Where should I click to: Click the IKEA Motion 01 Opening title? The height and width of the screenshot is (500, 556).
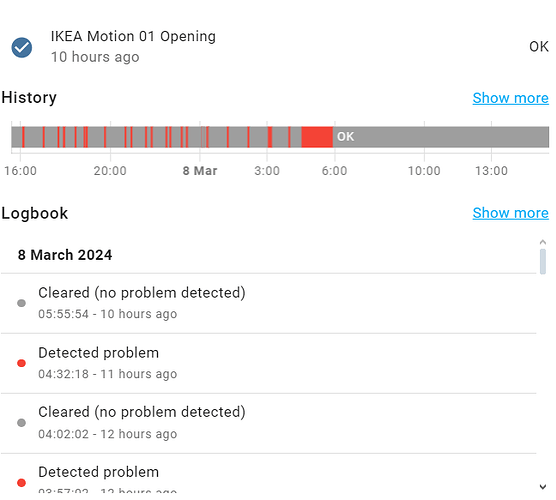click(133, 37)
